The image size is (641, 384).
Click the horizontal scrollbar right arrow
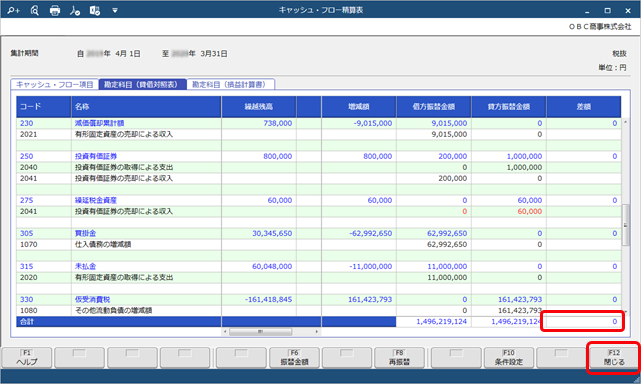(316, 332)
